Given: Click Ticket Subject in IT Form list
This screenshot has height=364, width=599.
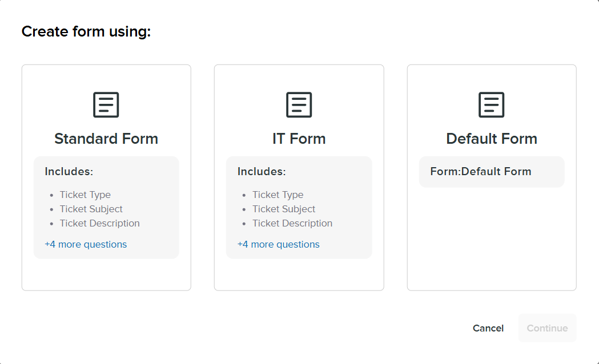Looking at the screenshot, I should coord(284,209).
